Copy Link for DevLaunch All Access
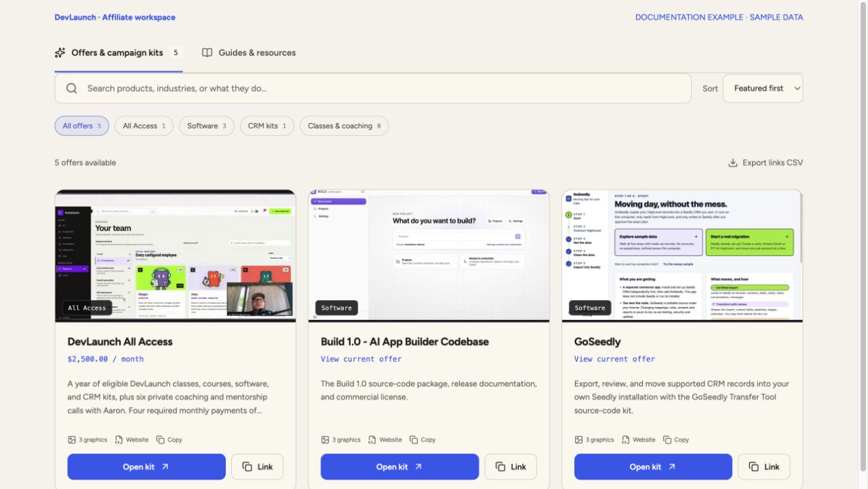Image resolution: width=868 pixels, height=489 pixels. tap(257, 467)
